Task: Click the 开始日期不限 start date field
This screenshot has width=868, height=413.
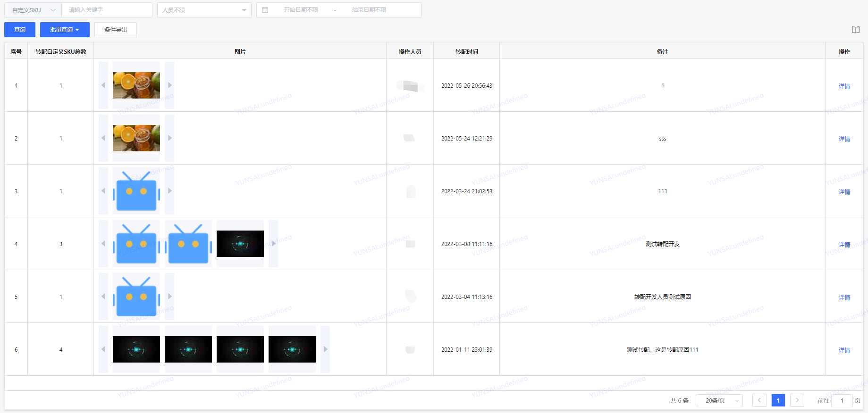Action: click(301, 10)
